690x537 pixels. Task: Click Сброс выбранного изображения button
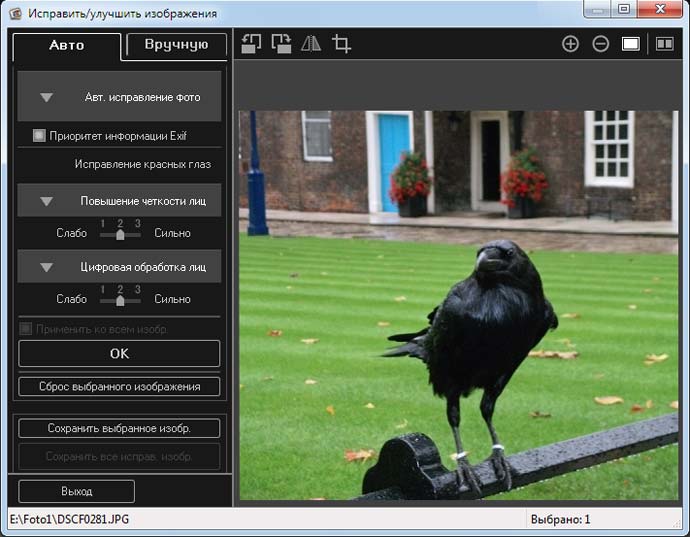[119, 386]
